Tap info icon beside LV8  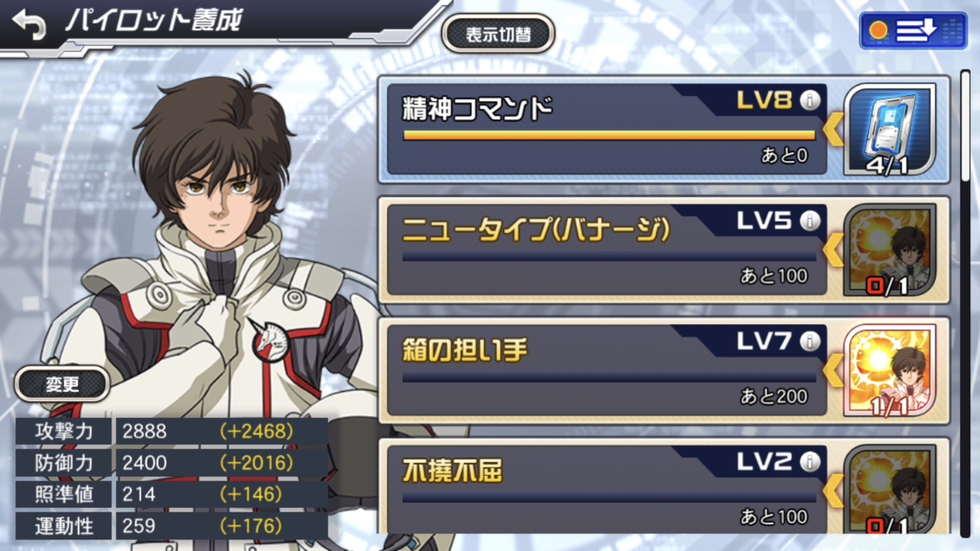(x=810, y=101)
